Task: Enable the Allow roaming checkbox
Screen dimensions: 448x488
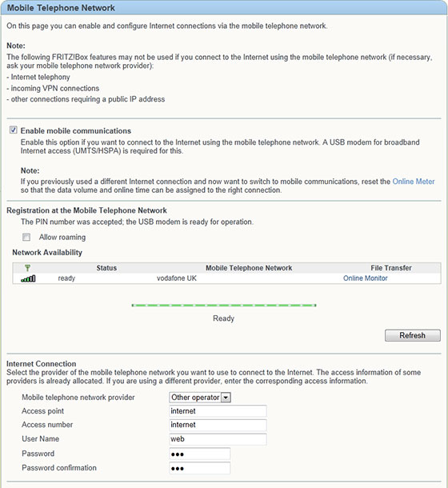Action: (26, 237)
